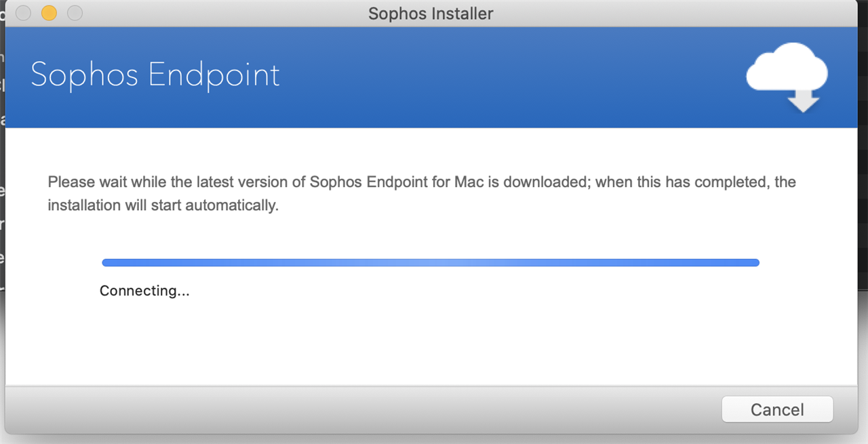The image size is (868, 444).
Task: Click the "Connecting..." status text
Action: [x=144, y=291]
